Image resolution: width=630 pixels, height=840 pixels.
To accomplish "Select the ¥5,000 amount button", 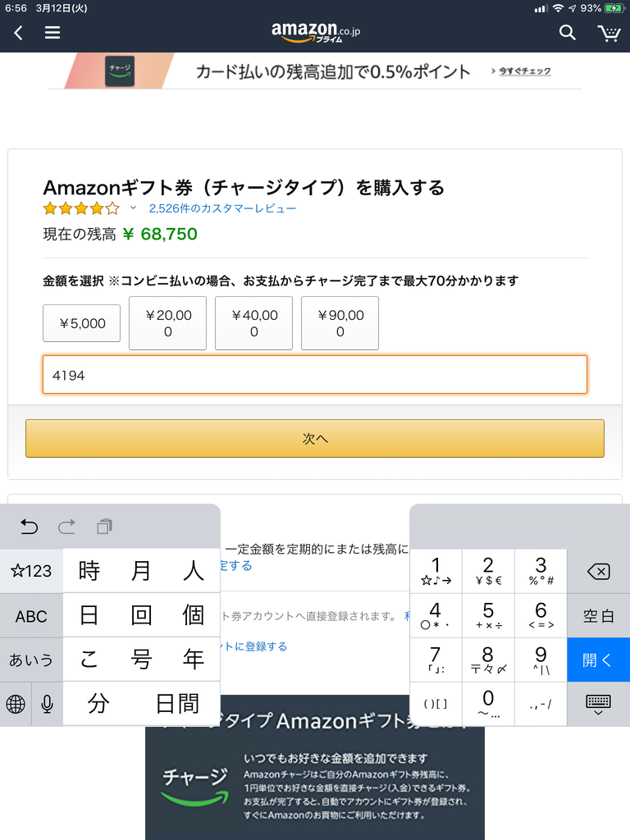I will point(82,323).
